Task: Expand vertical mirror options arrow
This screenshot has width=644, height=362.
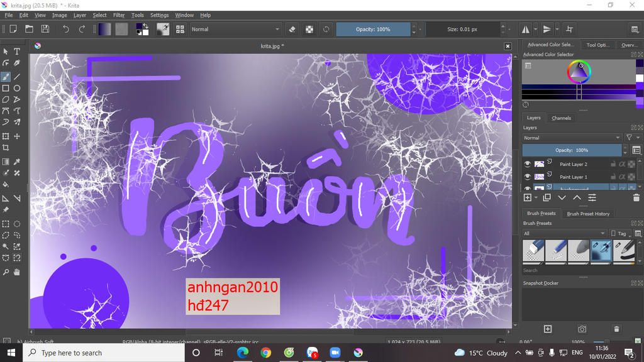Action: tap(557, 29)
